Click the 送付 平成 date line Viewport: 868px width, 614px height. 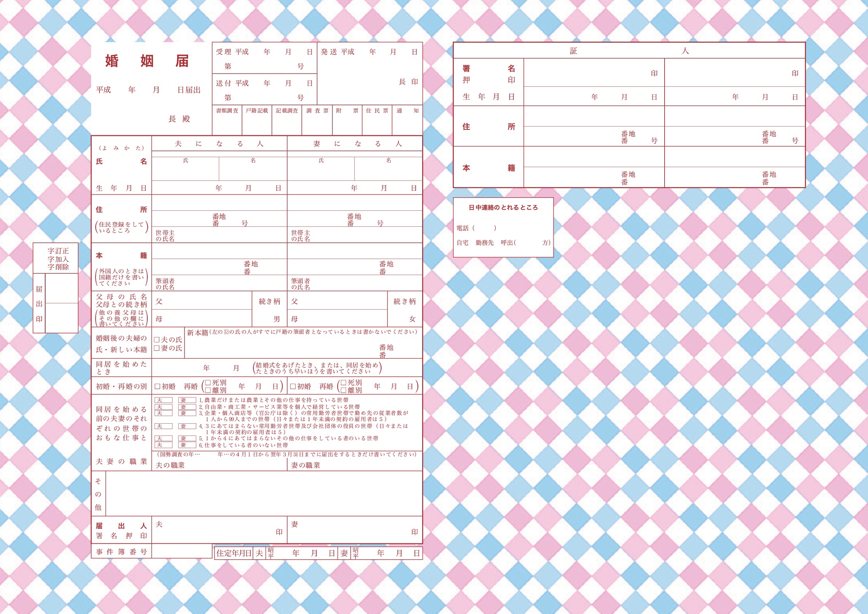pyautogui.click(x=264, y=83)
